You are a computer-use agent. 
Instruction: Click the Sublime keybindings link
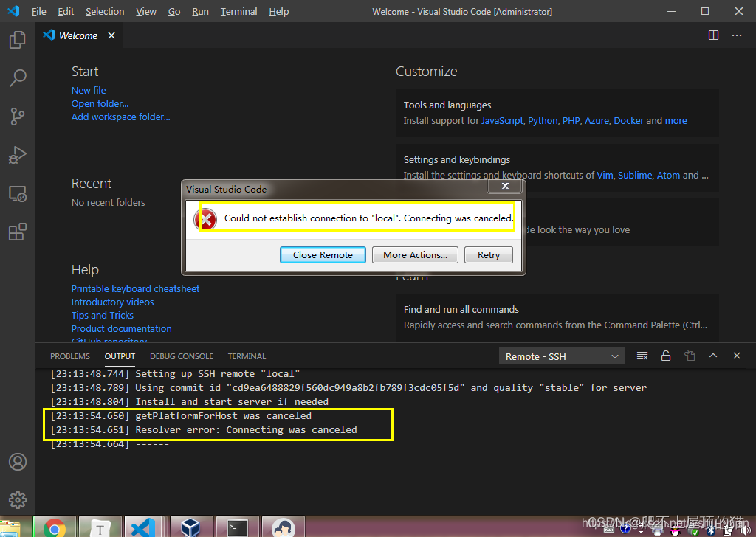coord(634,176)
